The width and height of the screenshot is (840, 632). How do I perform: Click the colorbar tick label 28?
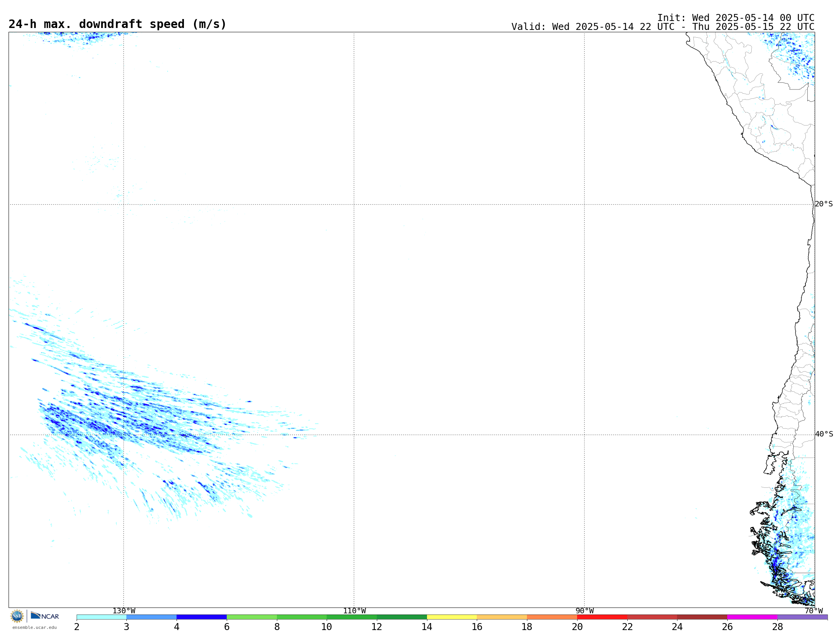click(777, 627)
